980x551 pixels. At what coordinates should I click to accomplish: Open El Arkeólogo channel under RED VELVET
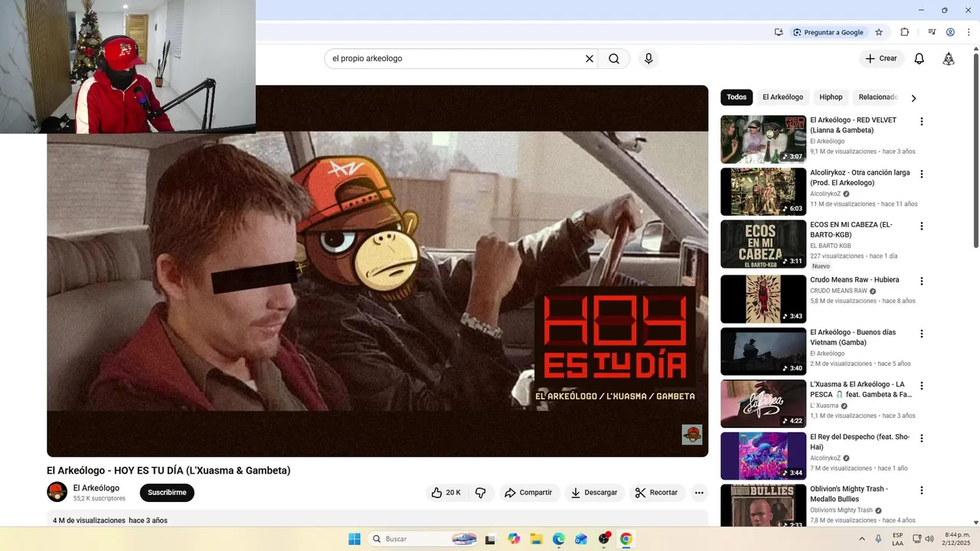click(827, 142)
